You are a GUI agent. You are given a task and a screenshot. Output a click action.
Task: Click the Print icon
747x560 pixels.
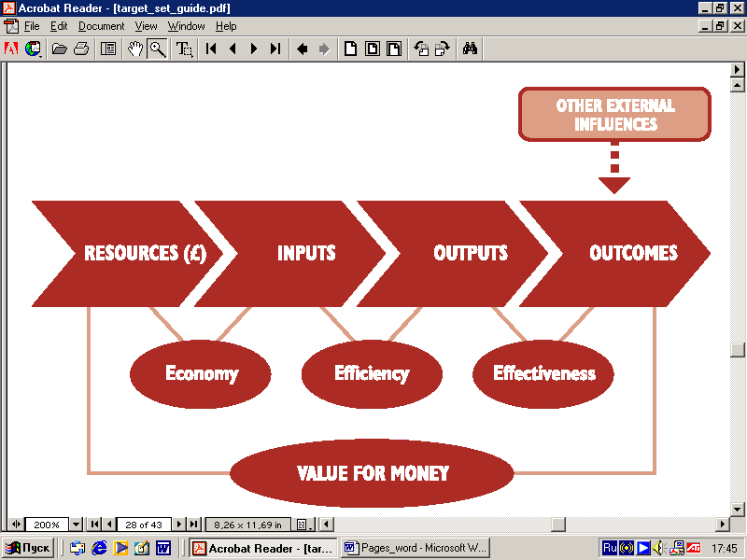pyautogui.click(x=81, y=49)
